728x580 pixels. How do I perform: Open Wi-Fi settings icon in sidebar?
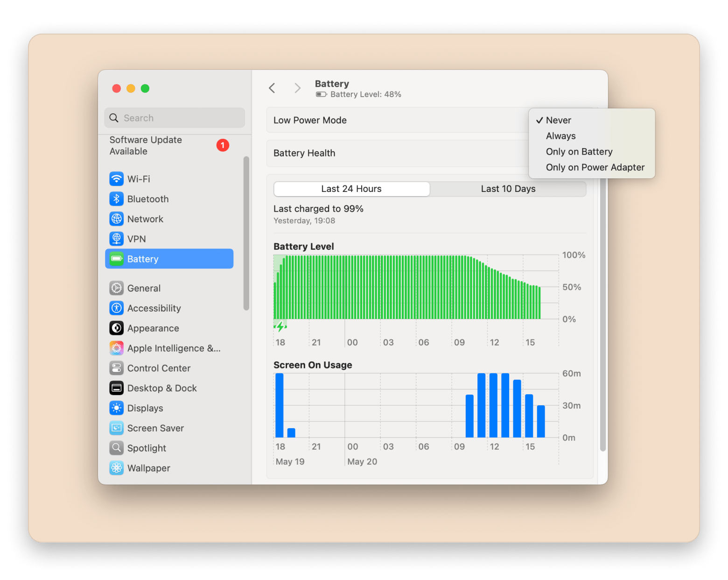pos(116,179)
